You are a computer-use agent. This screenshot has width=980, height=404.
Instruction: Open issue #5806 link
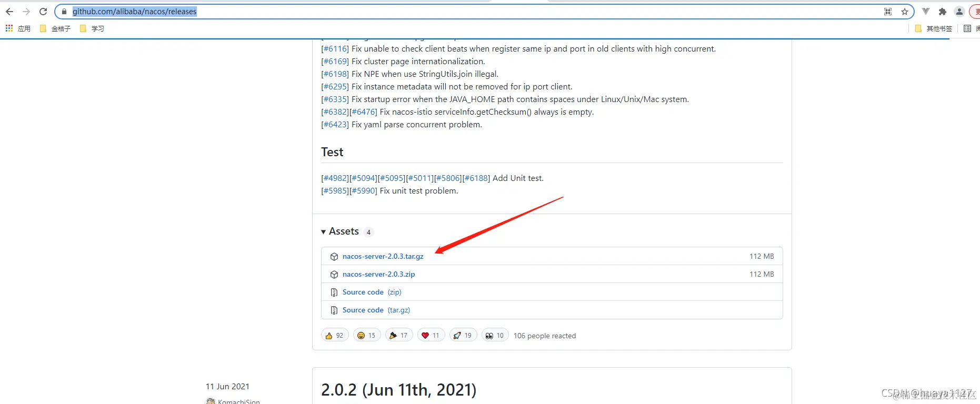(448, 178)
